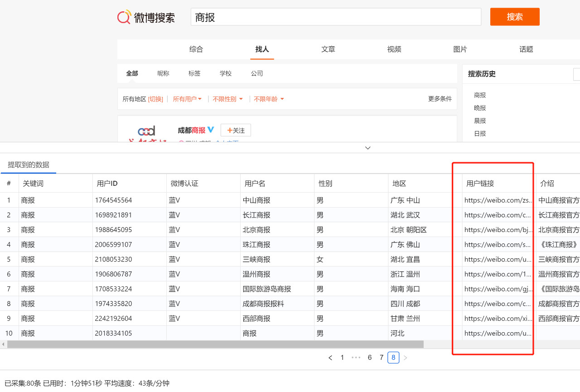Click the 性别 column header
Viewport: 580px width, 392px height.
coord(351,184)
